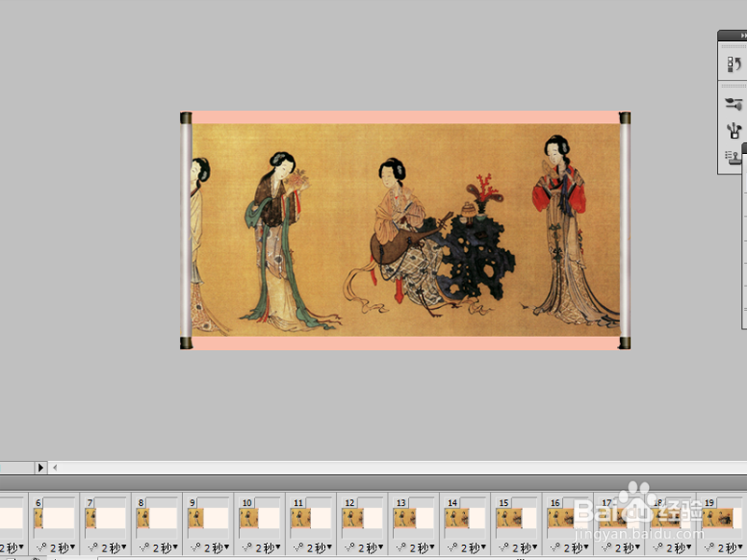Open frame 18 delay dropdown (2秒)
Screen dimensions: 747x560
[680, 548]
